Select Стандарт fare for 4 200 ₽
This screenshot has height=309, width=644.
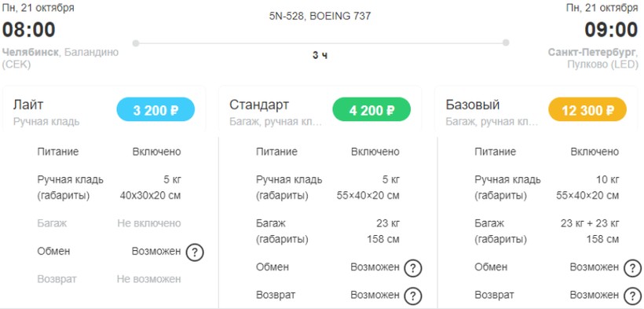(371, 109)
